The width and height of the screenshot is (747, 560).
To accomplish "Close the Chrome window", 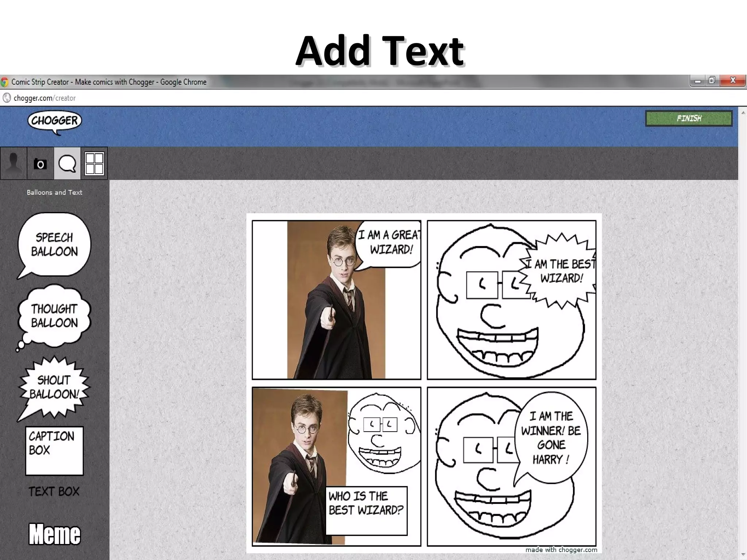I will click(733, 81).
